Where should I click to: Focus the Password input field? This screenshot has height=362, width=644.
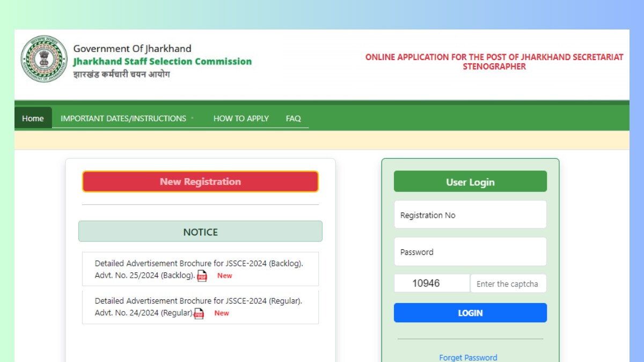(x=470, y=252)
